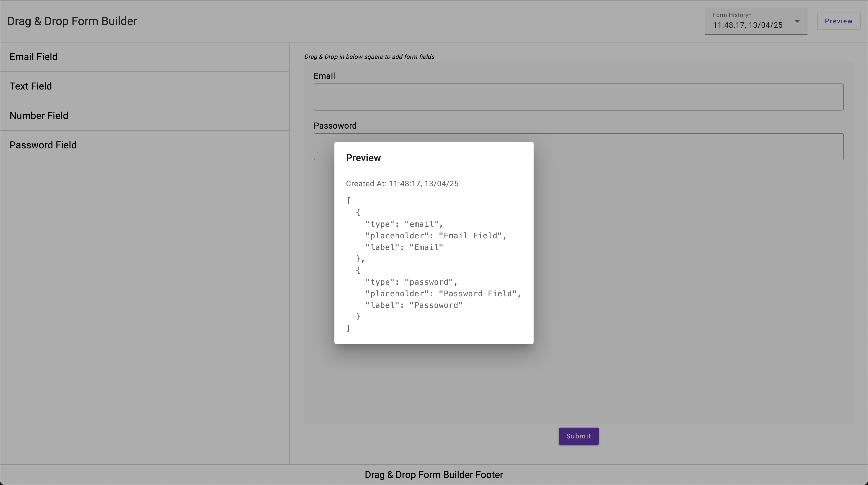Click the Email label above the input
The height and width of the screenshot is (485, 868).
tap(324, 76)
